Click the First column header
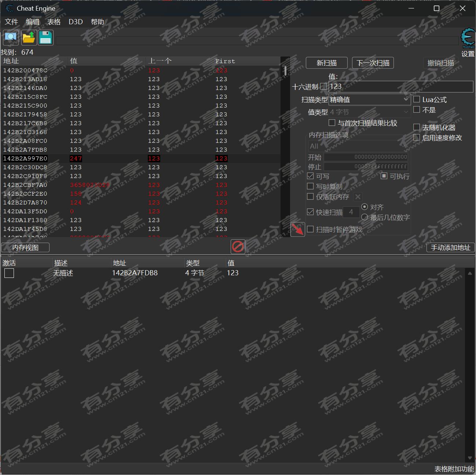 [x=247, y=61]
